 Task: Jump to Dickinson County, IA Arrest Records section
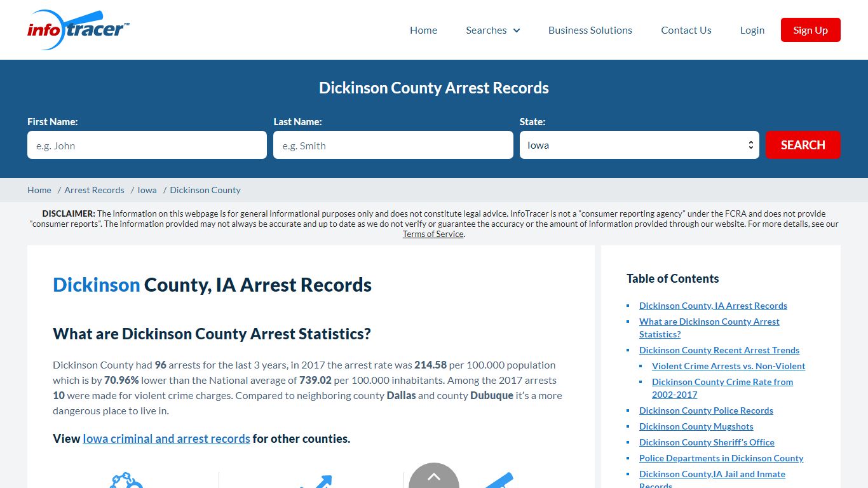point(713,306)
